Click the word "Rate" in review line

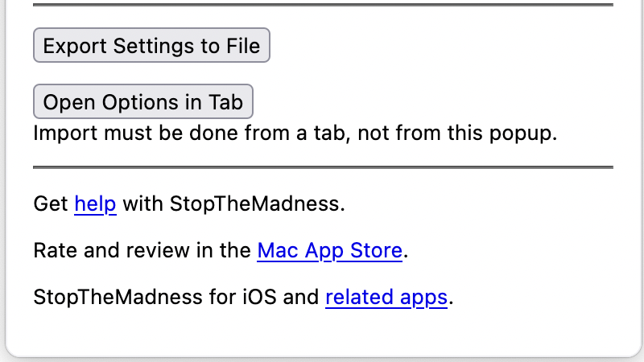(56, 251)
